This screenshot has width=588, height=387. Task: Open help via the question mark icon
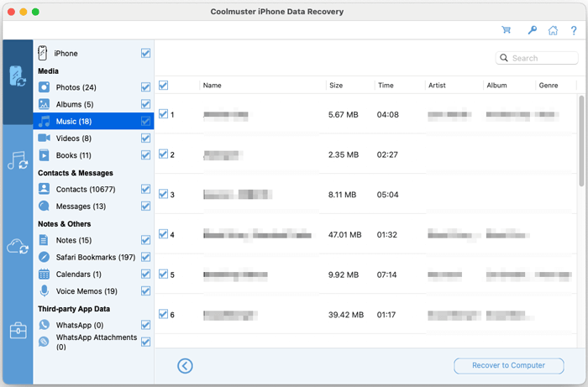(x=574, y=30)
